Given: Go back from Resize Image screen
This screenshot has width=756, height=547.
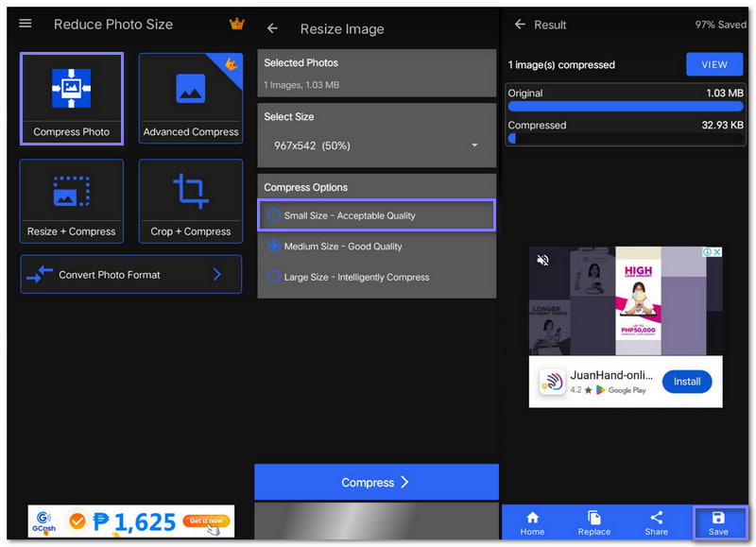Looking at the screenshot, I should [x=272, y=28].
